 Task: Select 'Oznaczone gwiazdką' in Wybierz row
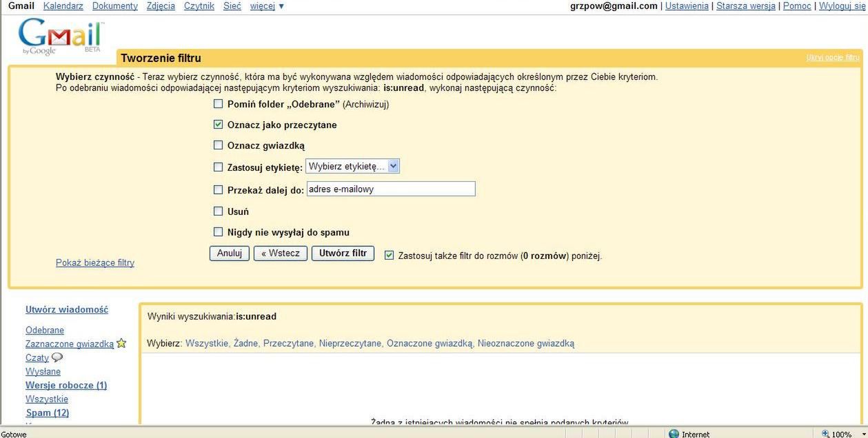click(x=430, y=343)
